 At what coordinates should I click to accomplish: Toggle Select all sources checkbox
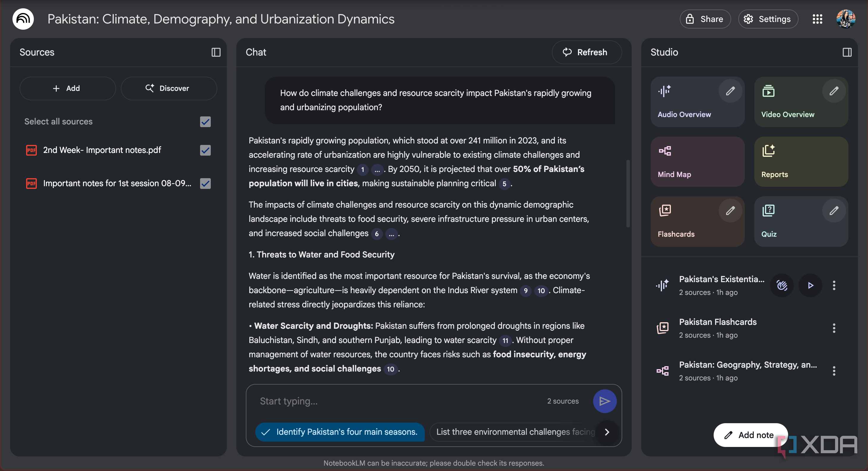pyautogui.click(x=205, y=122)
